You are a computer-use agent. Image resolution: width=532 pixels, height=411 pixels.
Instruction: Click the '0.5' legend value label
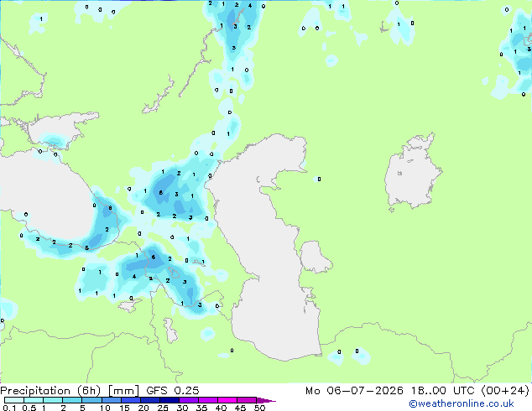[29, 408]
